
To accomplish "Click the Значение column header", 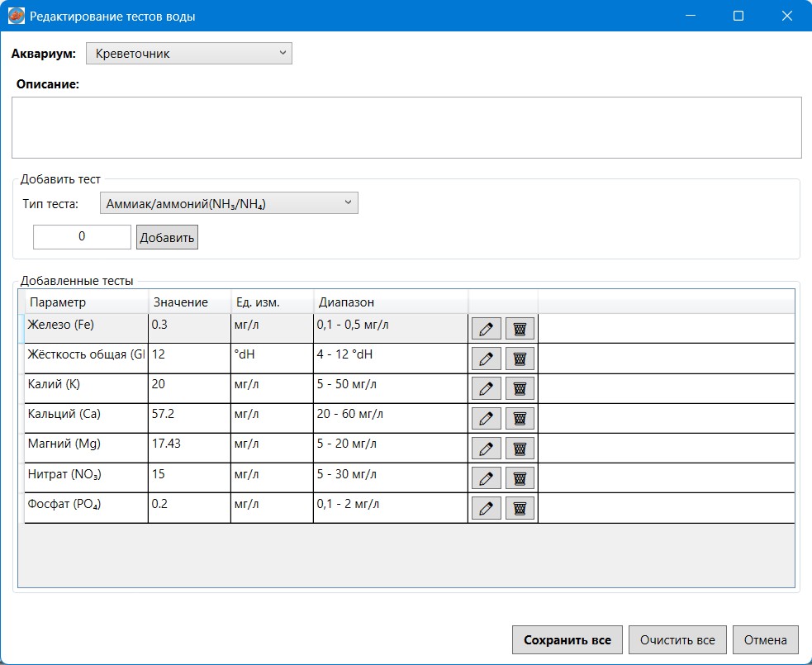I will click(x=188, y=302).
